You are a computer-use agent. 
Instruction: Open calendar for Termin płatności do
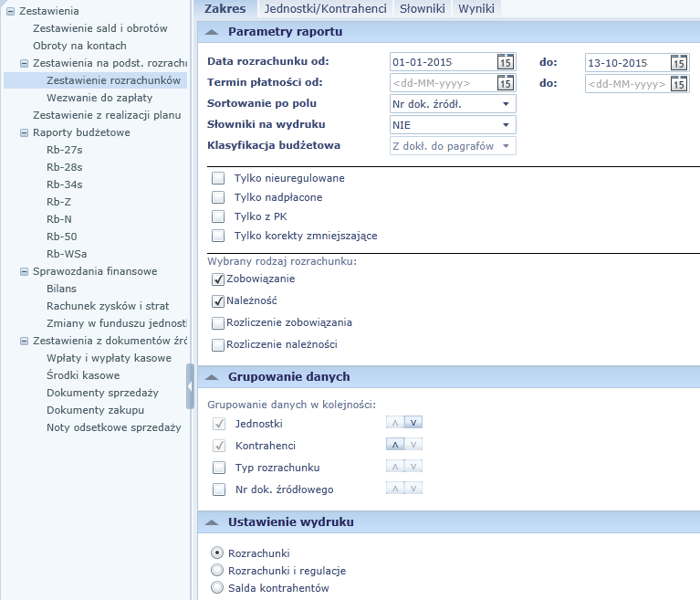[679, 84]
